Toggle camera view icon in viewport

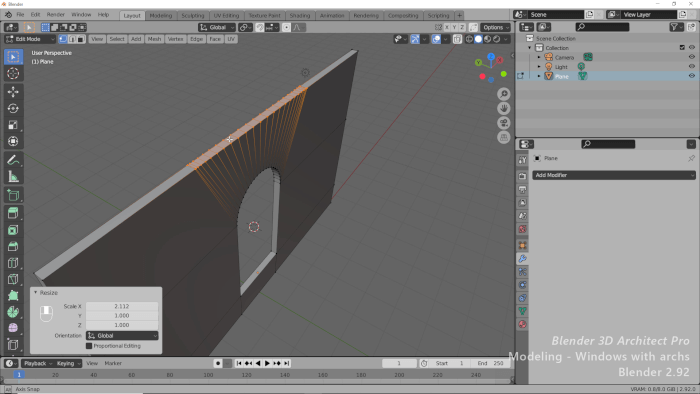pyautogui.click(x=504, y=123)
